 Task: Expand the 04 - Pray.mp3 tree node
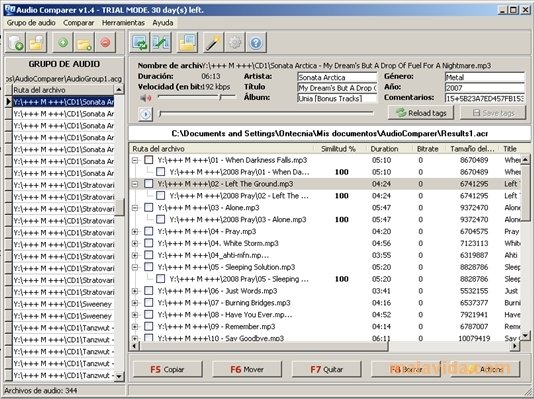coord(135,232)
